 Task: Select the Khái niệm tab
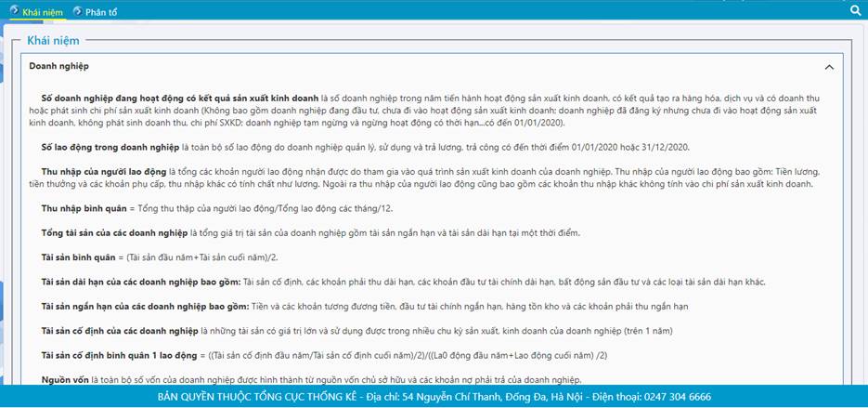click(x=43, y=11)
